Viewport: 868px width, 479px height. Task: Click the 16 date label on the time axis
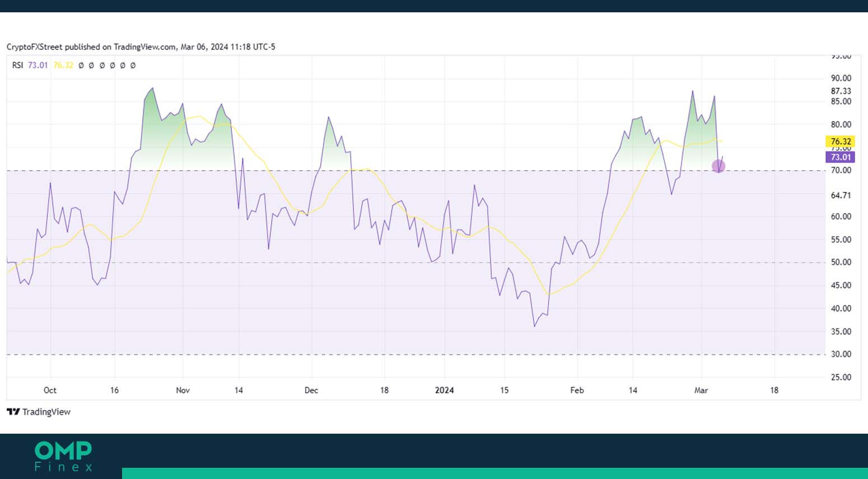click(x=114, y=390)
